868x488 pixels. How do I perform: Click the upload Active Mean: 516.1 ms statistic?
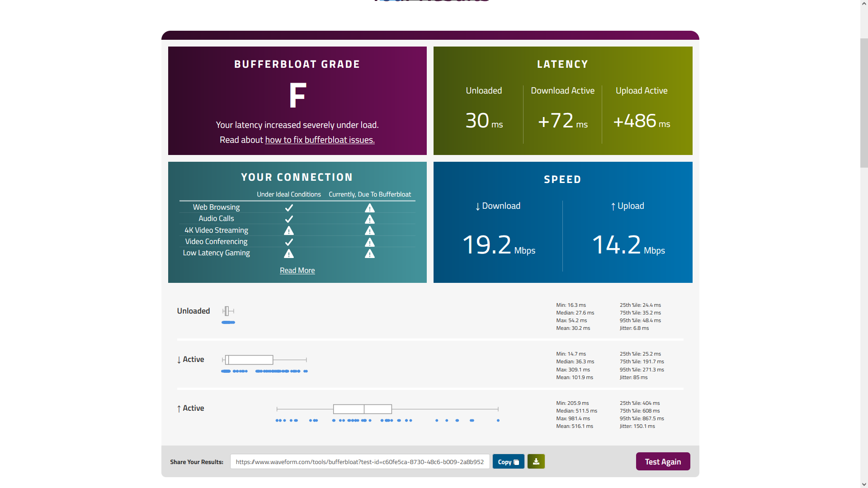coord(575,426)
